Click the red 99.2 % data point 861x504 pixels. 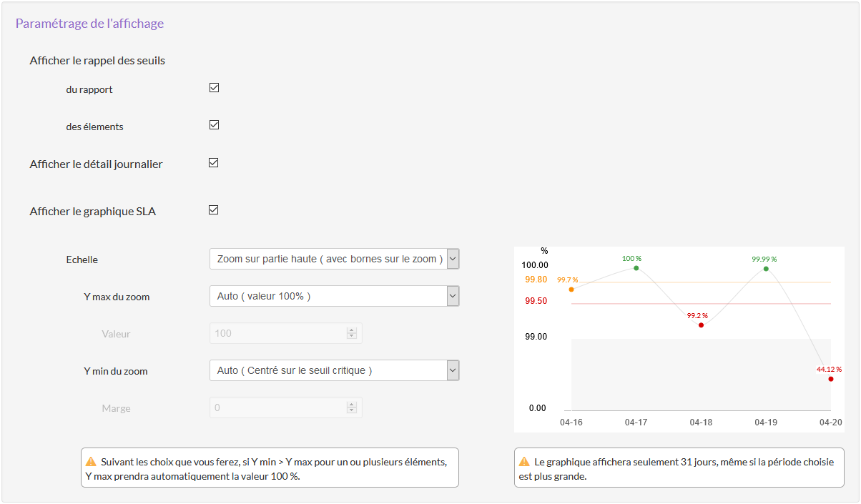[x=701, y=325]
